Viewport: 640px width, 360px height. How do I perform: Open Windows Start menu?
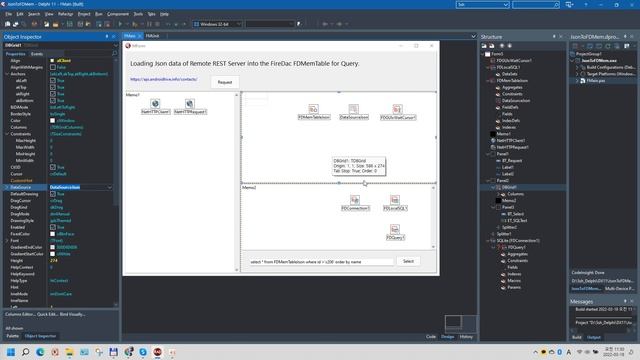11,352
